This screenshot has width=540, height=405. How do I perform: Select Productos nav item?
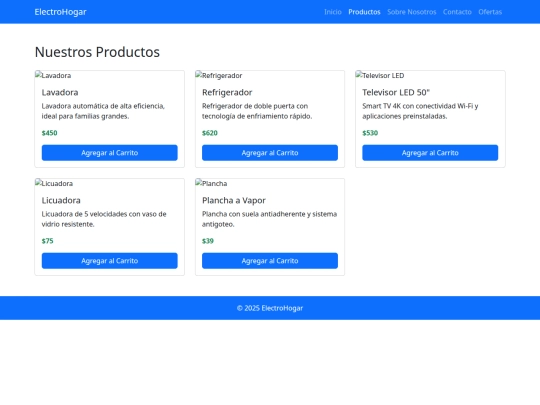[364, 12]
